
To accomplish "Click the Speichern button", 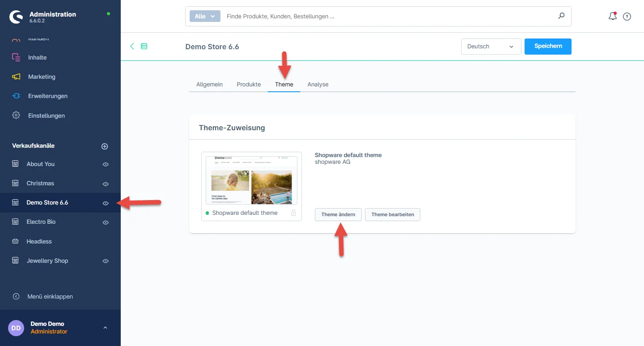I will click(x=548, y=47).
